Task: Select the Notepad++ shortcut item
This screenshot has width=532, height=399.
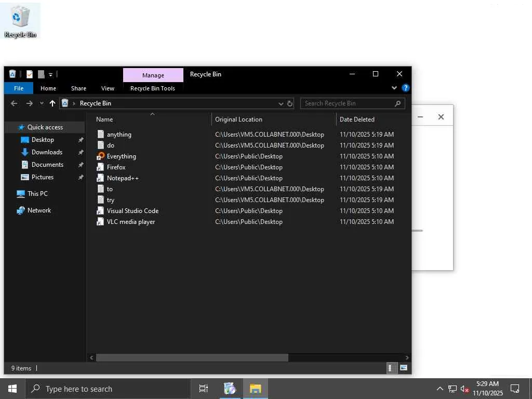Action: click(x=123, y=178)
